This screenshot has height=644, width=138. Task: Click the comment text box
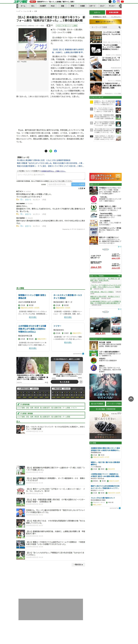tap(51, 176)
